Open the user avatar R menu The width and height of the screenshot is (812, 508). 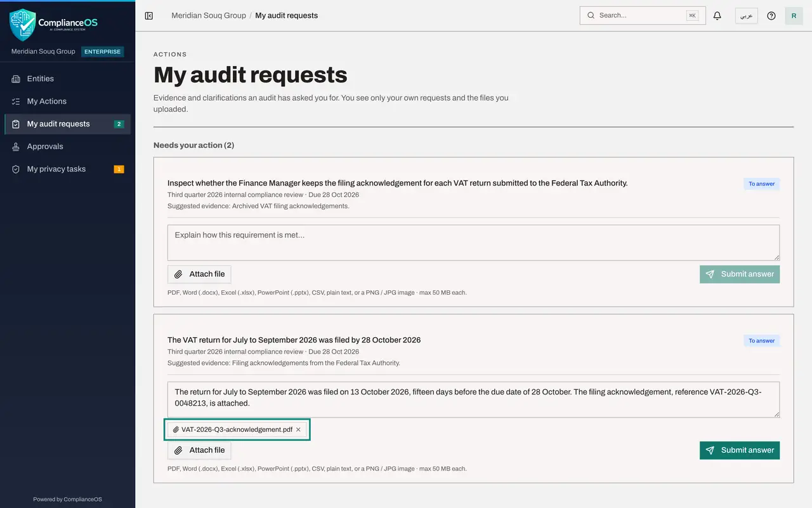click(x=794, y=16)
